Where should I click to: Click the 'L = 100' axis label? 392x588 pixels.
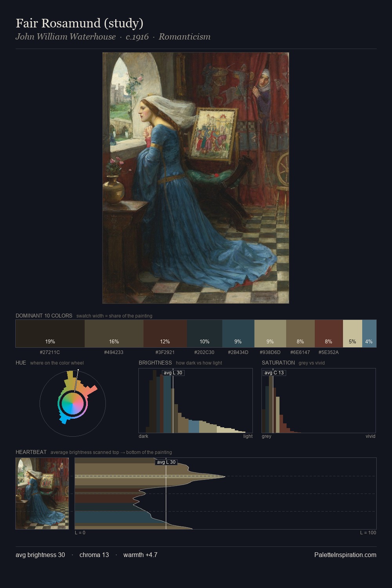click(x=368, y=533)
